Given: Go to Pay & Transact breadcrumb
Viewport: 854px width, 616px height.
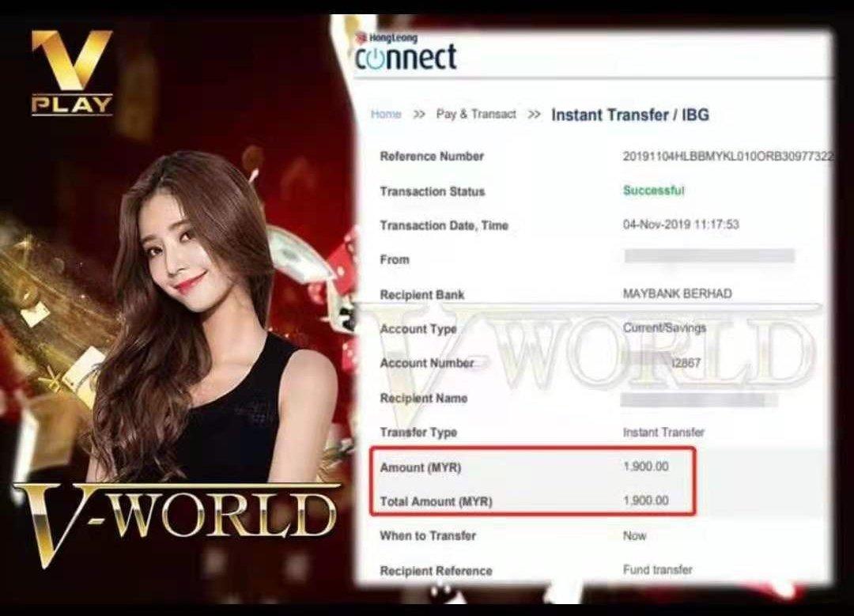Looking at the screenshot, I should (476, 115).
